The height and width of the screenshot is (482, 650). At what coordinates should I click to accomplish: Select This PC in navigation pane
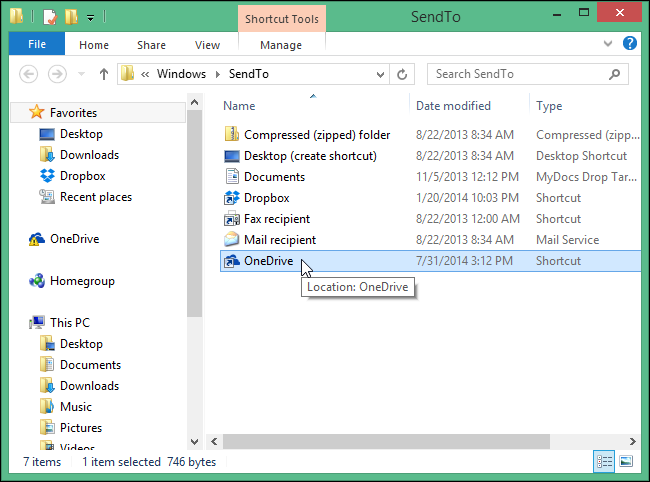(x=70, y=323)
